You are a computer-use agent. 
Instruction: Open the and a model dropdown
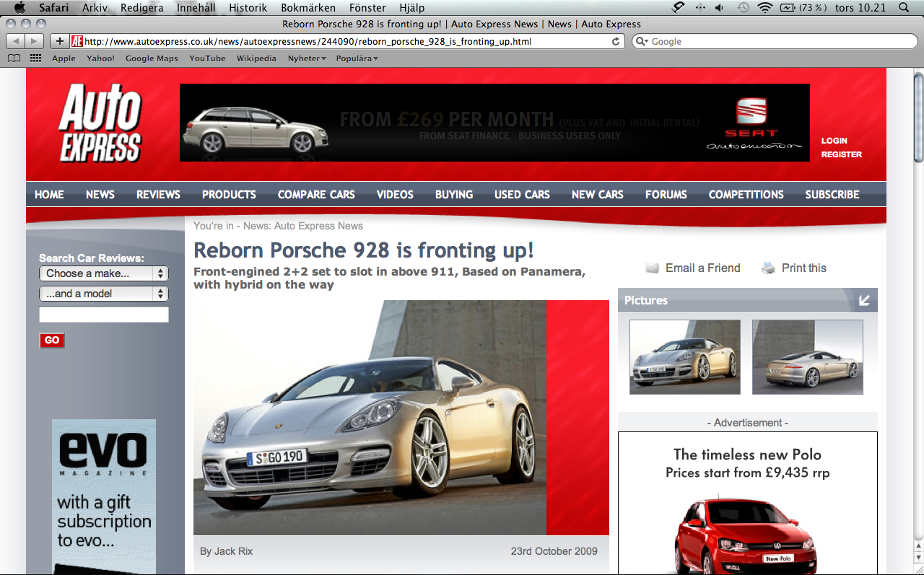coord(103,294)
